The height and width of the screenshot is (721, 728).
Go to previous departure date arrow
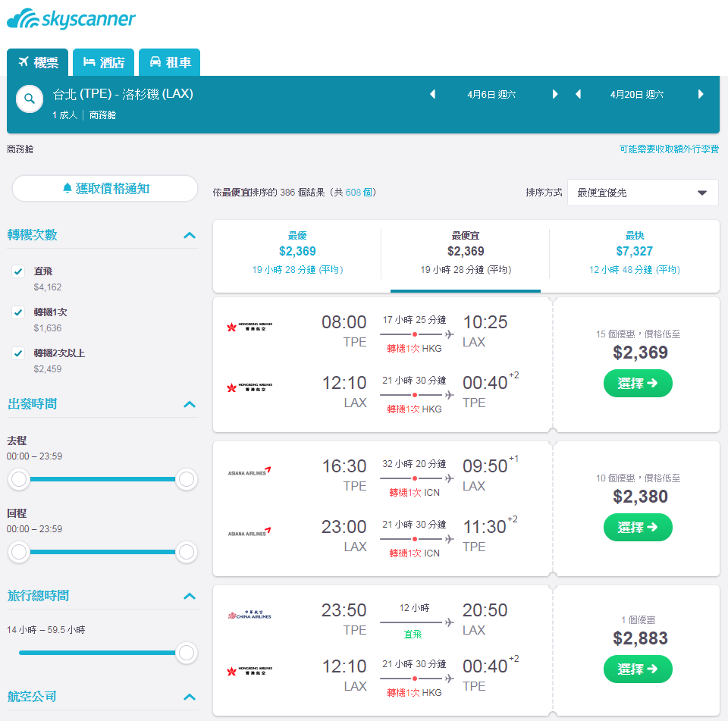point(432,94)
